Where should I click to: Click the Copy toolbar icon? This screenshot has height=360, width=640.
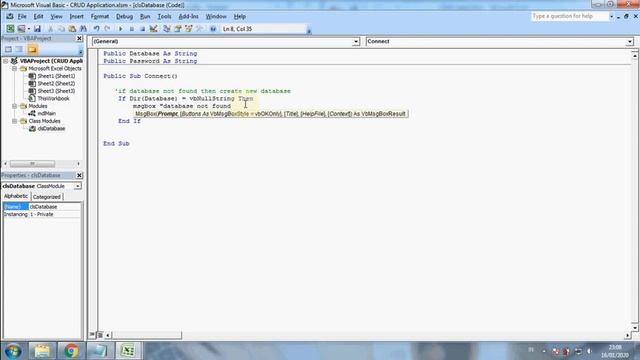click(x=61, y=29)
